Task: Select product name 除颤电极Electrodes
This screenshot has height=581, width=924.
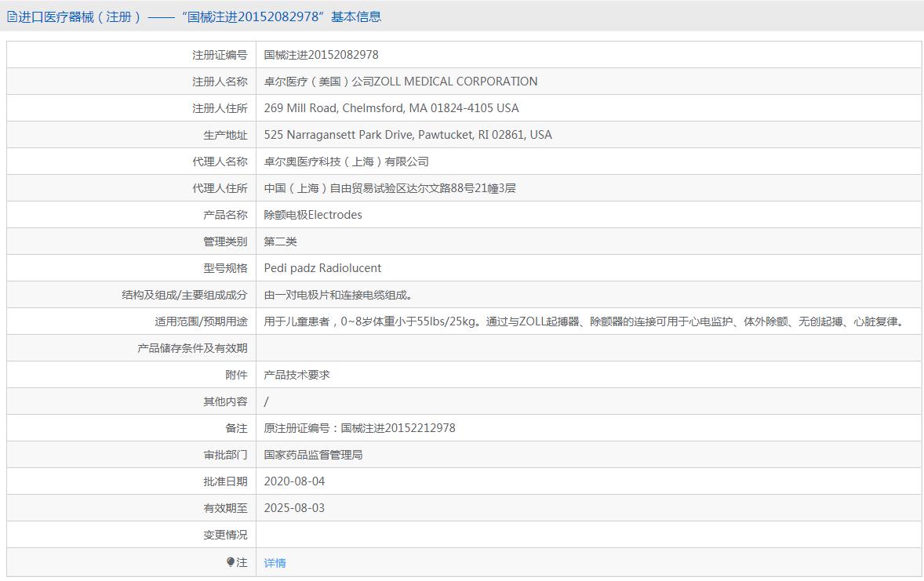Action: coord(313,215)
